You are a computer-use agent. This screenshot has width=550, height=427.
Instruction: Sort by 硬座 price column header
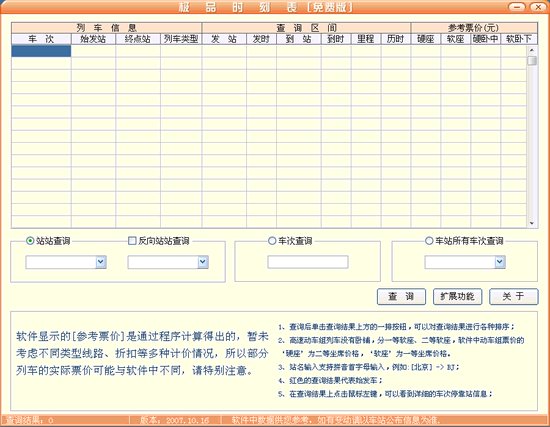click(425, 39)
